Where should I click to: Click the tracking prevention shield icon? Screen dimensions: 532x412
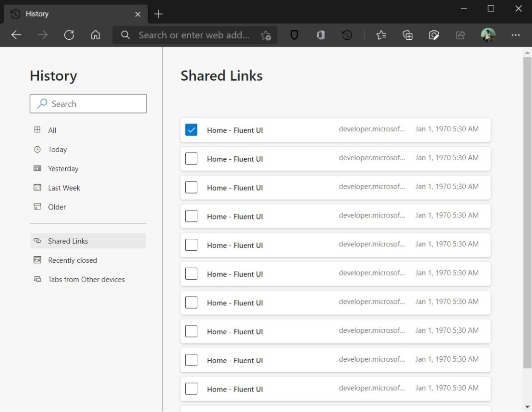pyautogui.click(x=294, y=35)
